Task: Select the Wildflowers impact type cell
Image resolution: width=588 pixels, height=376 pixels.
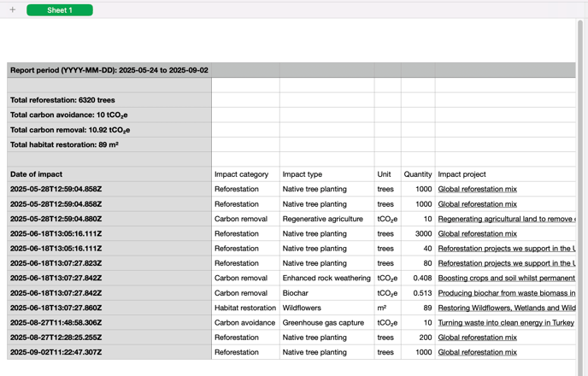Action: tap(327, 308)
